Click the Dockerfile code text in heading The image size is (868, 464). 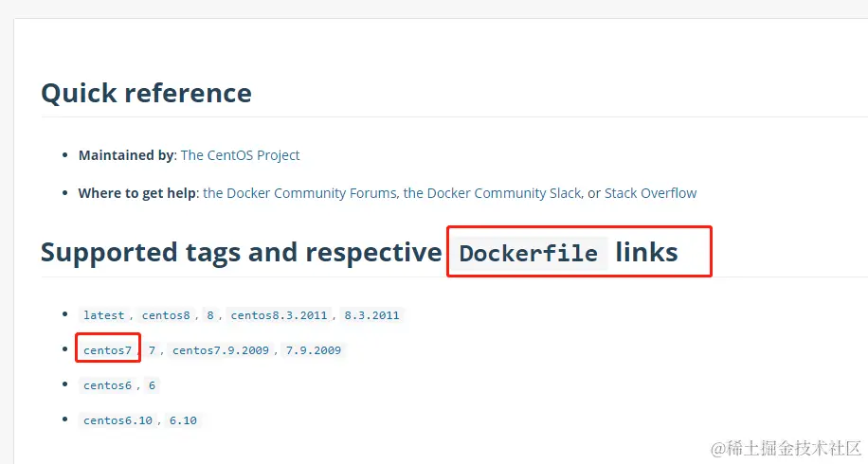coord(528,254)
